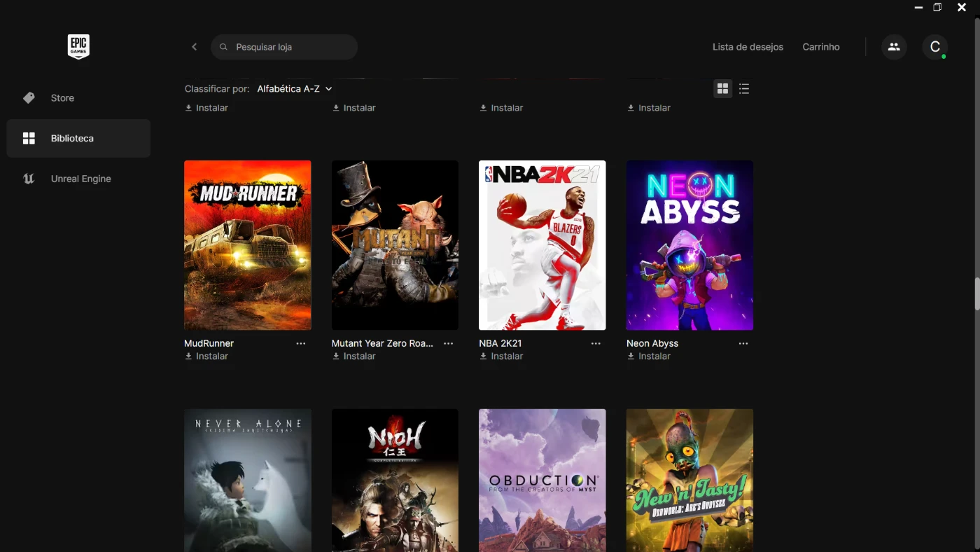980x552 pixels.
Task: Open the Nioh cover thumbnail
Action: 395,481
